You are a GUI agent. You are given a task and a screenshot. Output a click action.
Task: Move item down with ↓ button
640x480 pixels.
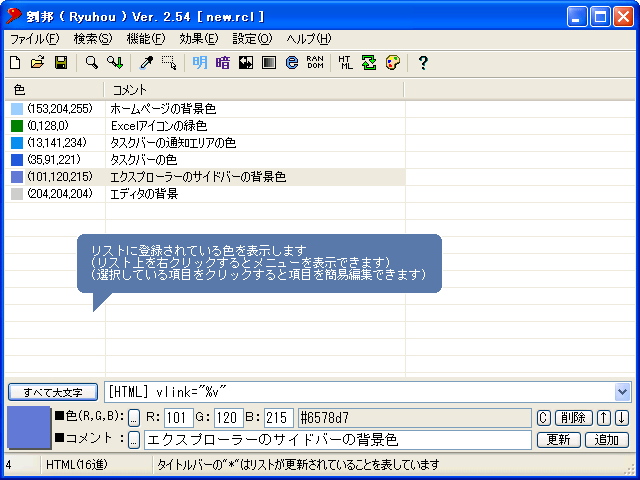tap(622, 418)
